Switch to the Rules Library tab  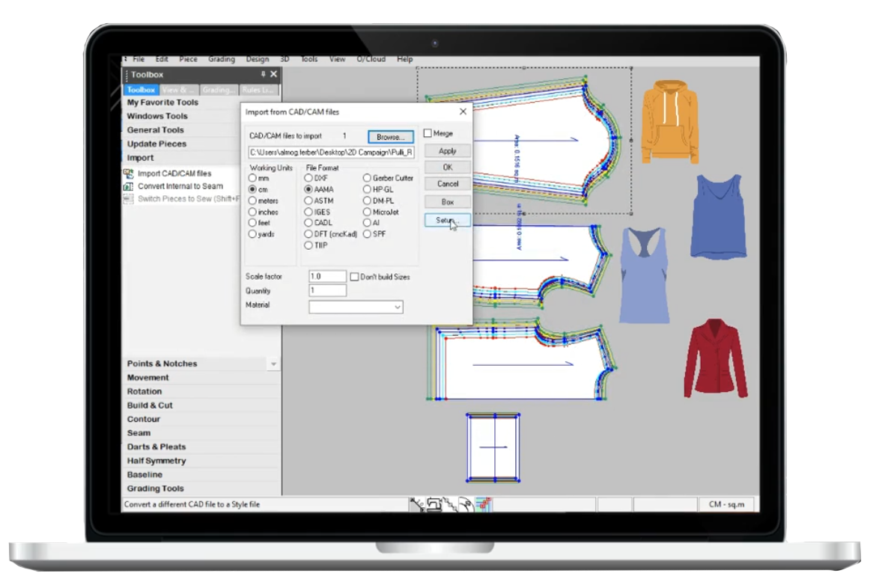pyautogui.click(x=259, y=90)
